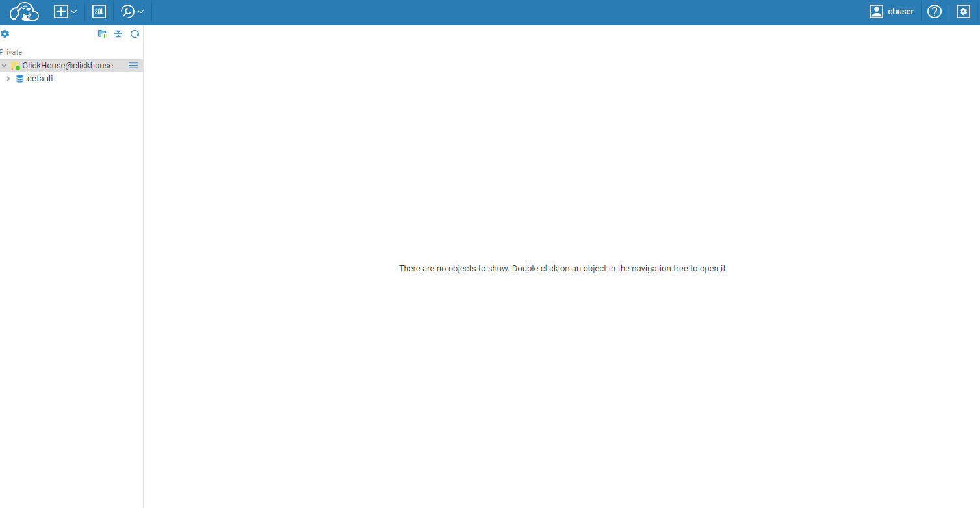Open the help question mark menu
The height and width of the screenshot is (508, 980).
coord(935,12)
